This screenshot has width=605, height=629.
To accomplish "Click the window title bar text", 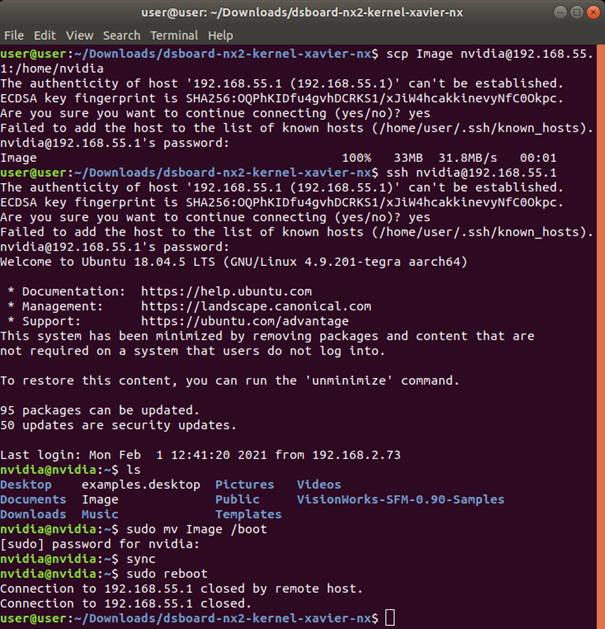I will [x=302, y=12].
